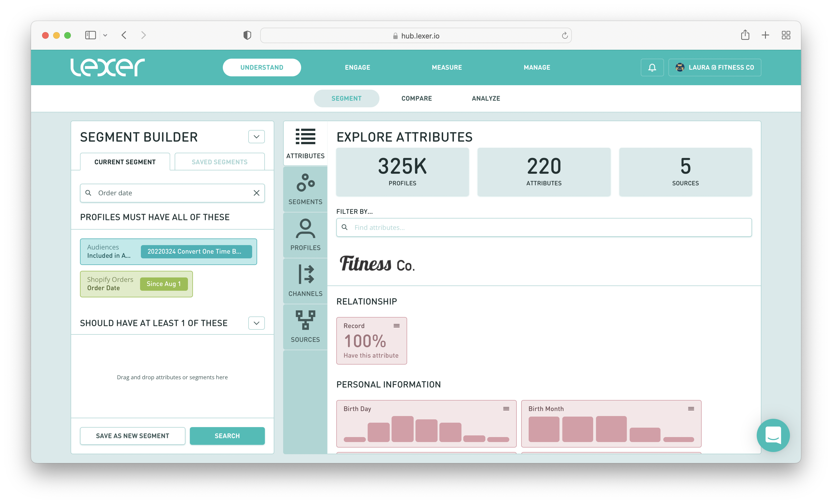
Task: Collapse the Should Have At Least 1 section
Action: (x=256, y=323)
